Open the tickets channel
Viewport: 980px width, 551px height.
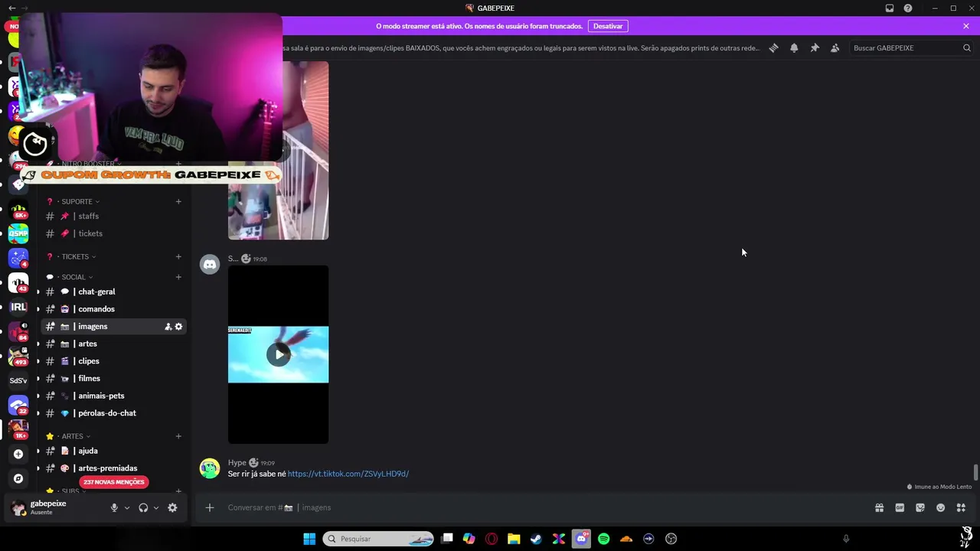pos(114,233)
